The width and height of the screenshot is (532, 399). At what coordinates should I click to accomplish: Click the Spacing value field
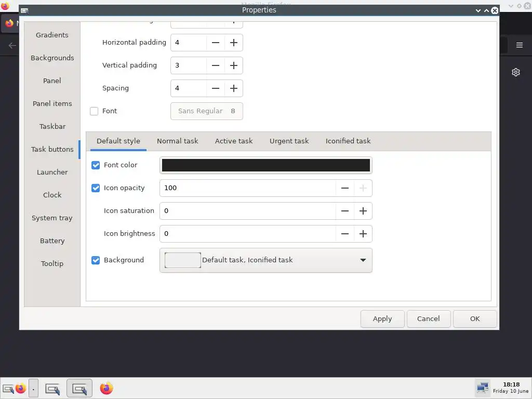189,88
